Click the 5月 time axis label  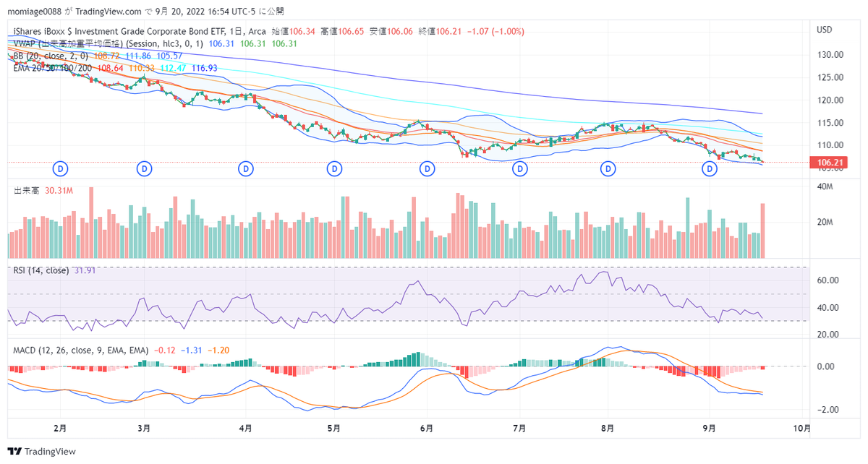click(333, 428)
